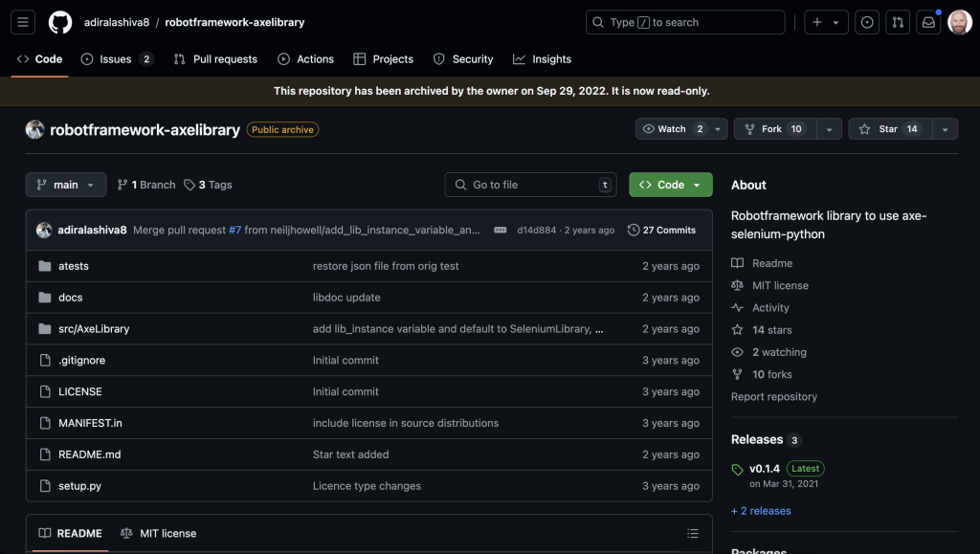
Task: Switch to the Issues tab
Action: (117, 59)
